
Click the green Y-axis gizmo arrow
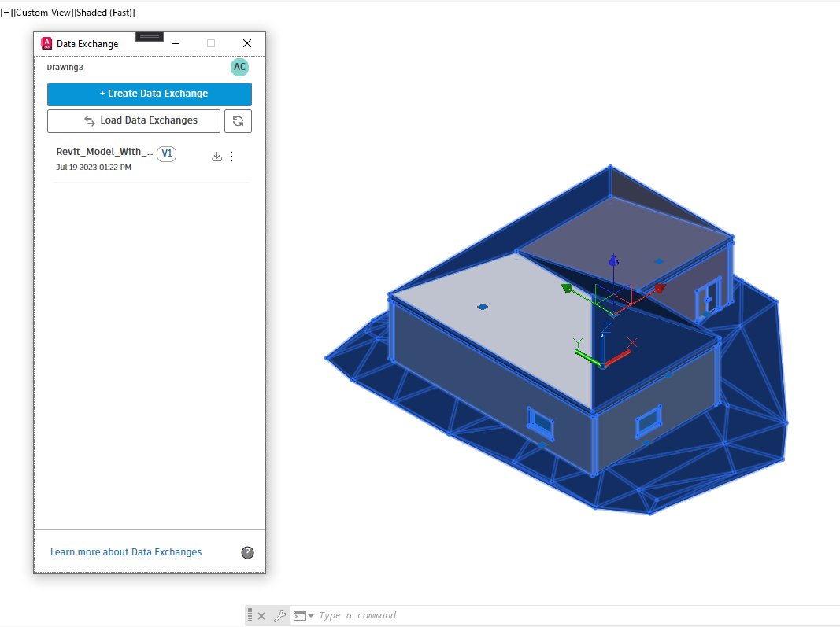[x=567, y=288]
